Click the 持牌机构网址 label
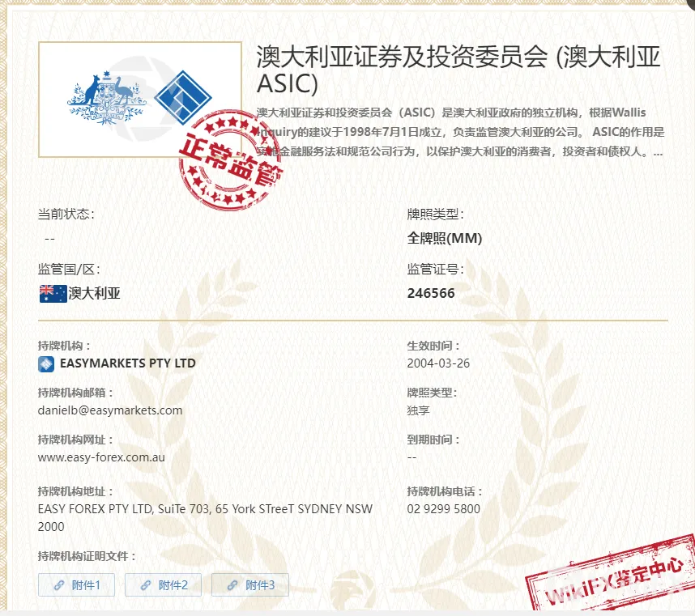695x616 pixels. click(75, 440)
